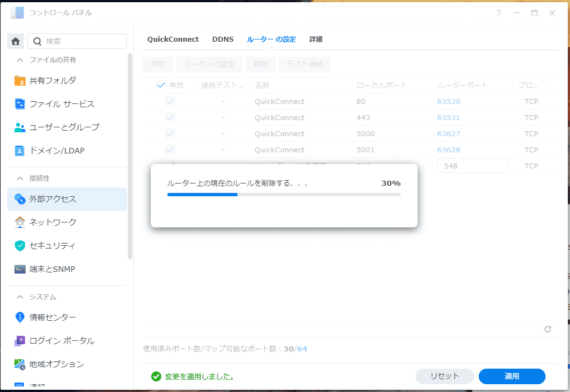Switch to the DDNS tab
Image resolution: width=570 pixels, height=392 pixels.
[223, 39]
